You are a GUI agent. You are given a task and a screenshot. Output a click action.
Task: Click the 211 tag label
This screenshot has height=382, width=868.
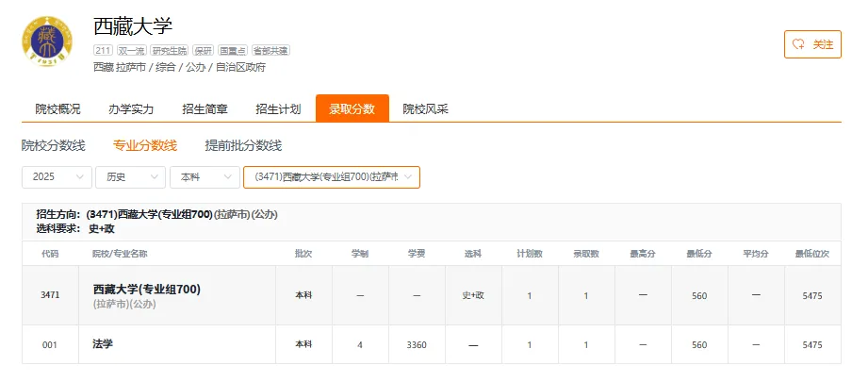103,50
